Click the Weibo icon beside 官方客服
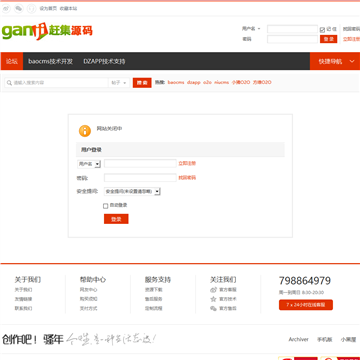The image size is (360, 360). [x=213, y=290]
